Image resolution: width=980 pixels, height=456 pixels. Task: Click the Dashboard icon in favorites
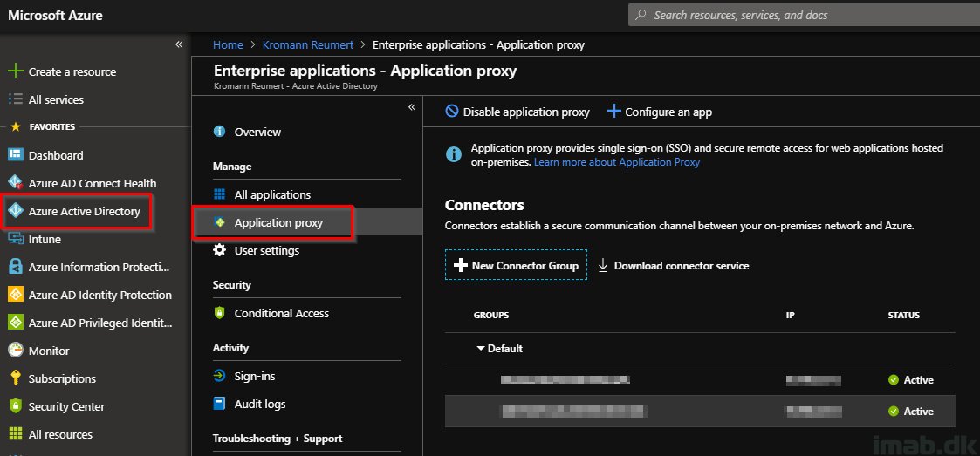15,155
